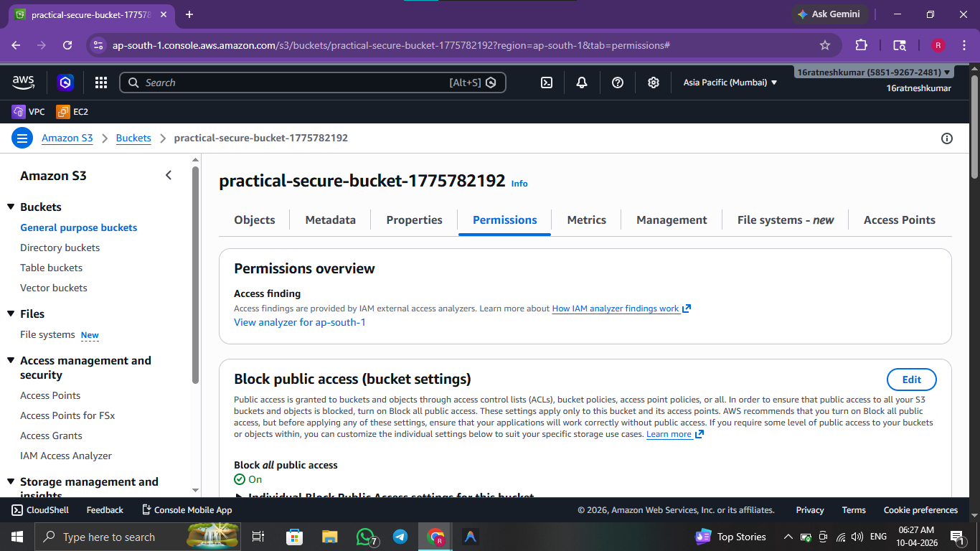The height and width of the screenshot is (551, 980).
Task: Go to Amazon S3 breadcrumb
Action: [67, 138]
